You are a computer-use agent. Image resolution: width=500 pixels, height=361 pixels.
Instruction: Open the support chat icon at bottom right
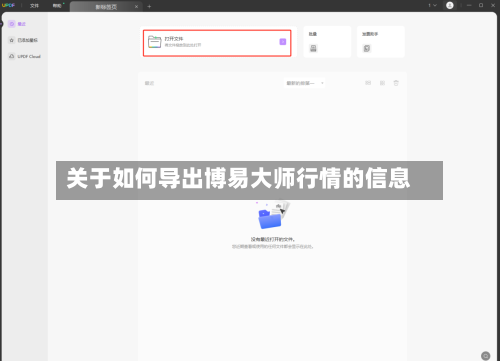tap(486, 356)
